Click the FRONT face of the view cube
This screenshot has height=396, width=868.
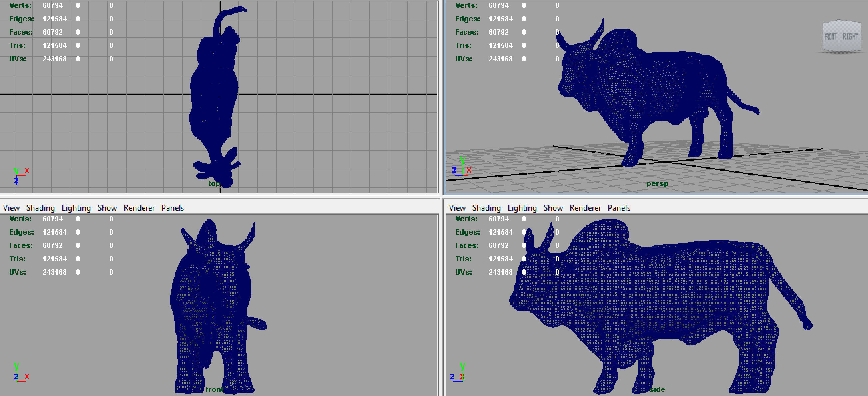pyautogui.click(x=831, y=36)
